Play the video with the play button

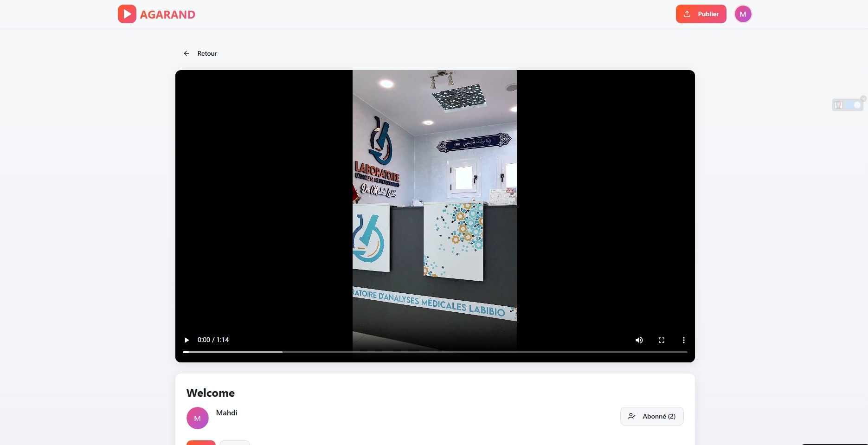186,340
